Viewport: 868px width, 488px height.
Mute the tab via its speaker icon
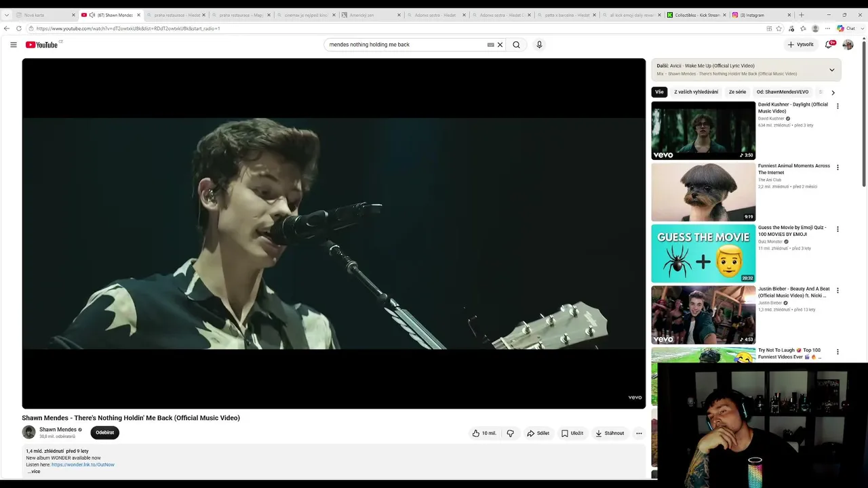point(92,15)
